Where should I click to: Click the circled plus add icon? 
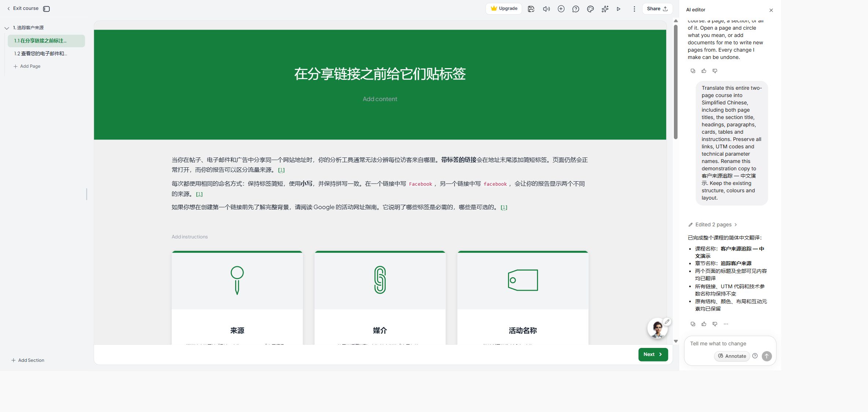(561, 9)
